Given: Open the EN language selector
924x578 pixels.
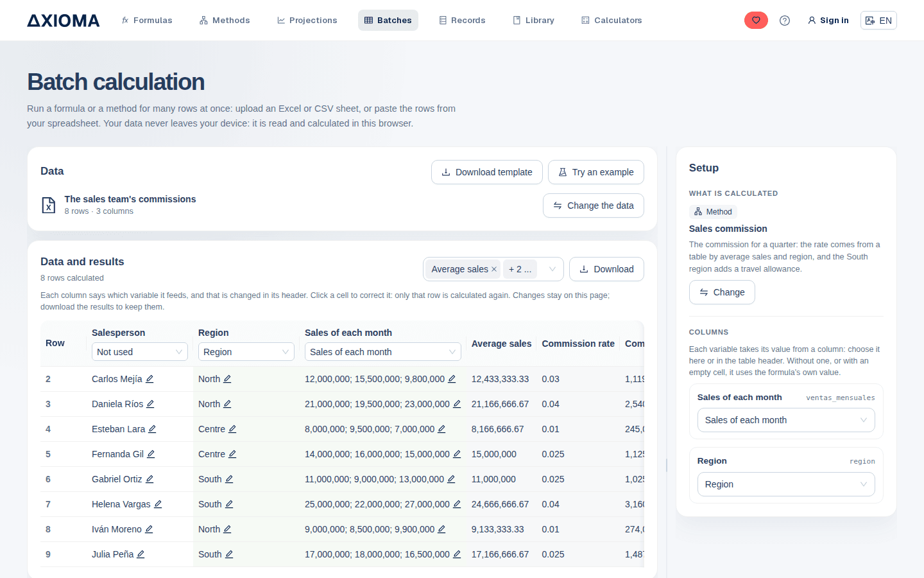Looking at the screenshot, I should [878, 21].
